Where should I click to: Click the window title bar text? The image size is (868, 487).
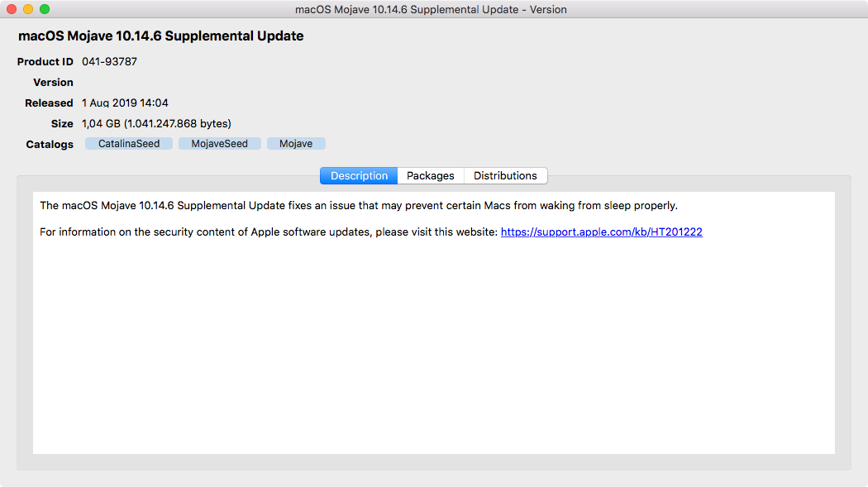click(x=431, y=9)
